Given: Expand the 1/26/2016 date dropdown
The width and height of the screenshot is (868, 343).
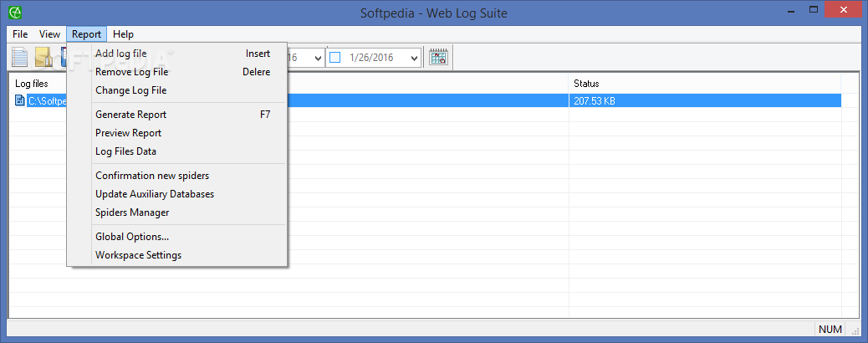Looking at the screenshot, I should click(414, 58).
